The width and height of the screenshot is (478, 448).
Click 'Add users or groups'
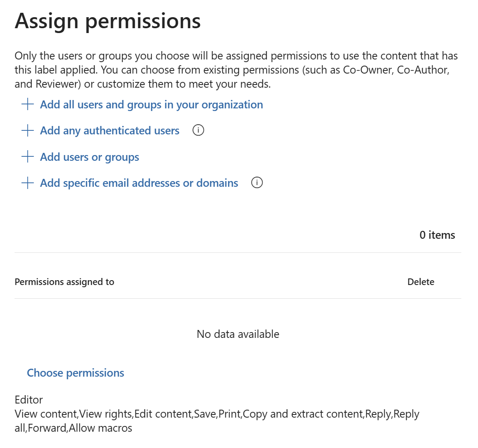point(89,157)
